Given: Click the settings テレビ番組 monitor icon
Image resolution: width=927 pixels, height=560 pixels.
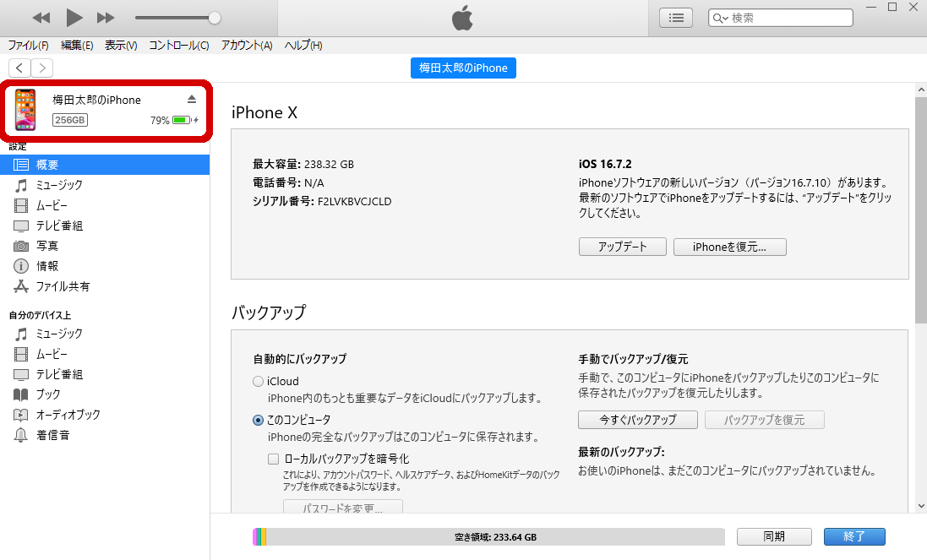Looking at the screenshot, I should click(x=20, y=226).
